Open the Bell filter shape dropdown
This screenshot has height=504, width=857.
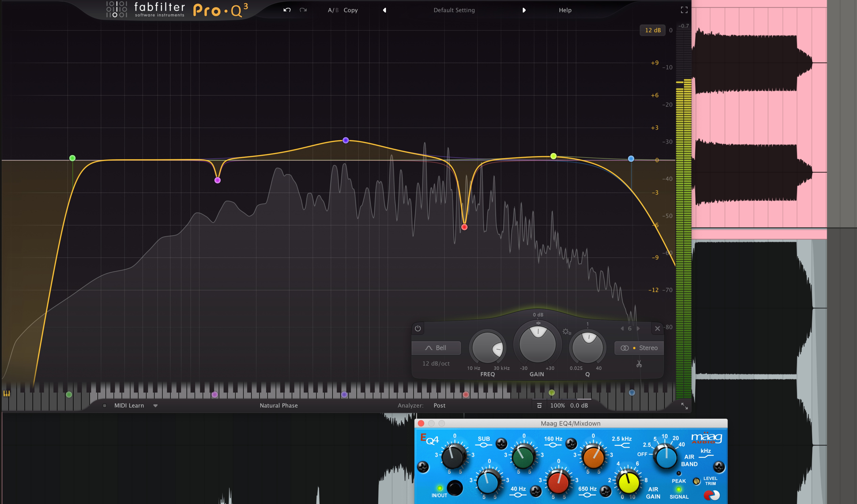436,348
